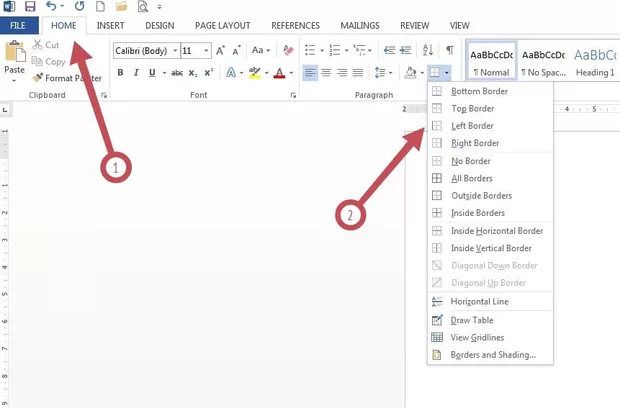Screen dimensions: 620x408
Task: Open the Font dialog launcher
Action: click(293, 95)
